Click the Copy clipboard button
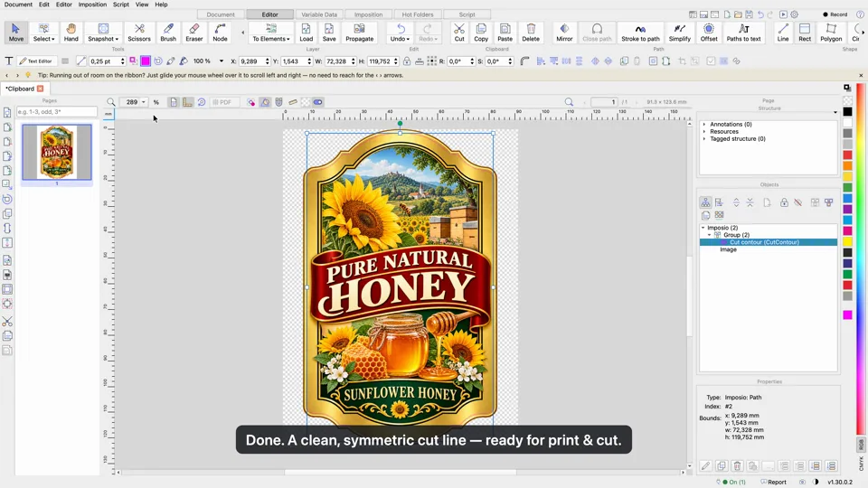 pyautogui.click(x=481, y=33)
